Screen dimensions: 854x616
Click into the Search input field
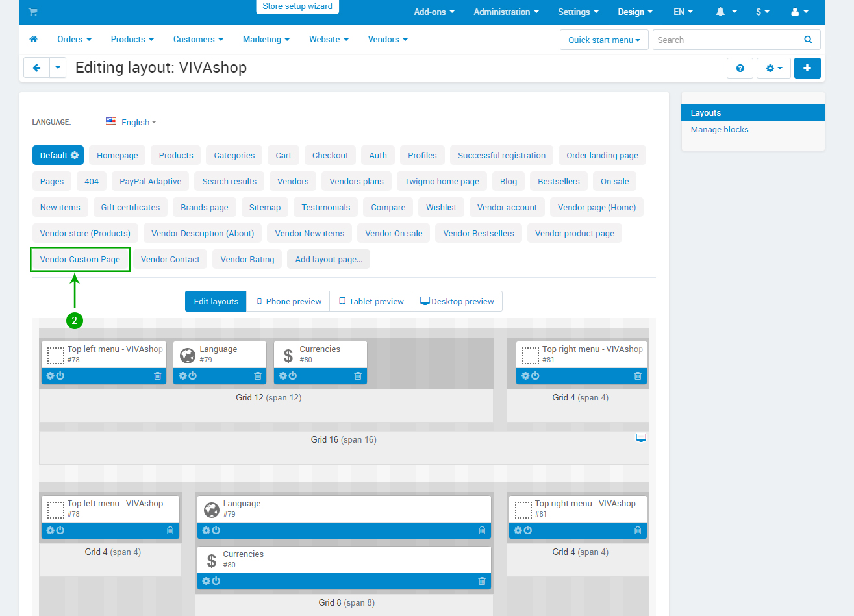(x=723, y=40)
